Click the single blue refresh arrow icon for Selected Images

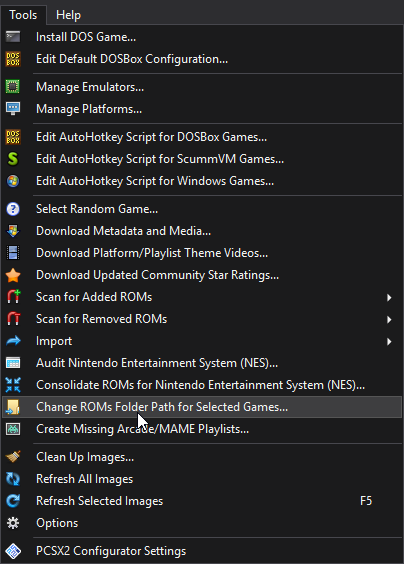click(13, 501)
